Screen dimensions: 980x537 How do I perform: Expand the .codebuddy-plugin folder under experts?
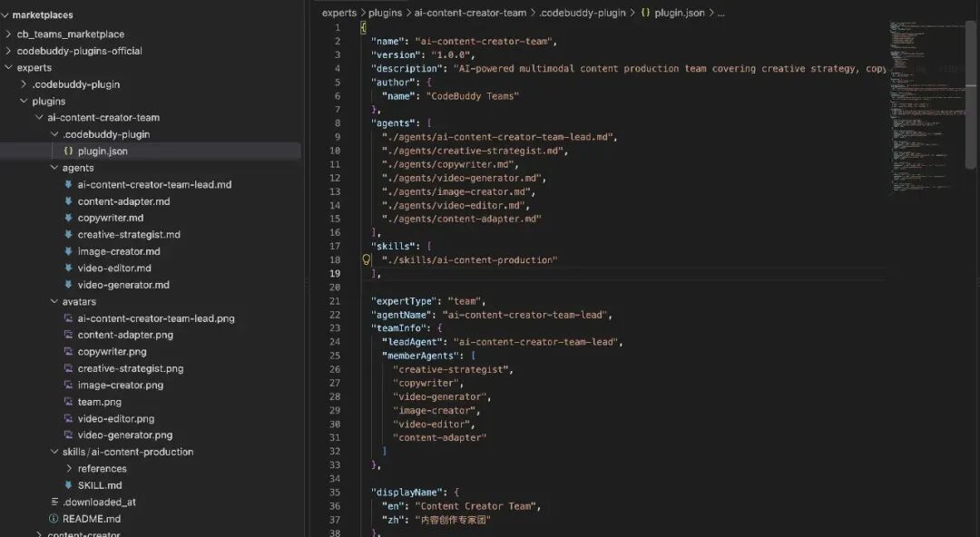[24, 83]
